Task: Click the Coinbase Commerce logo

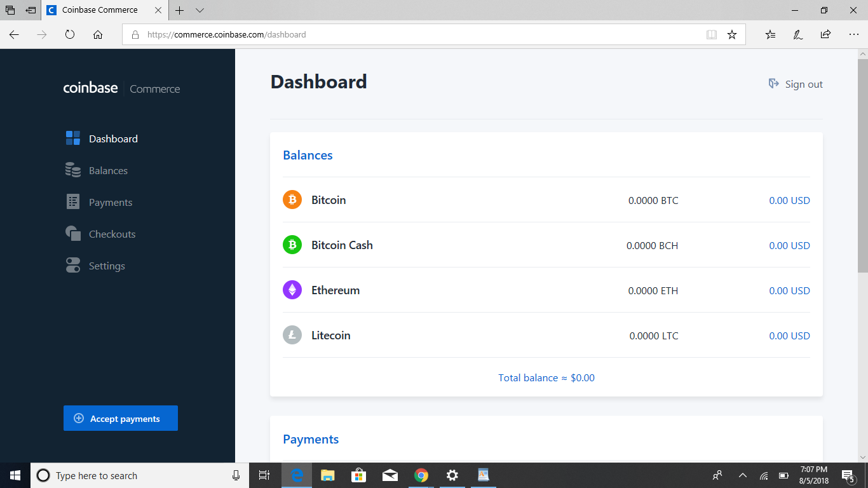Action: tap(121, 88)
